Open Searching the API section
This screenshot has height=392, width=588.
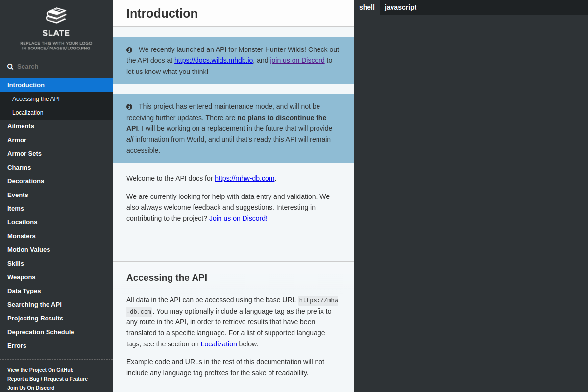point(56,305)
